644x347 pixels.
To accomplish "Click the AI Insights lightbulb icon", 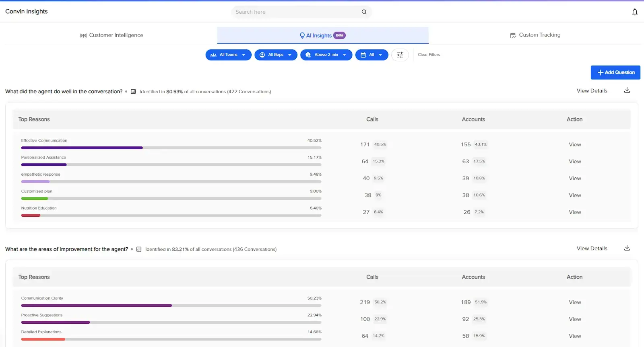I will (x=302, y=35).
